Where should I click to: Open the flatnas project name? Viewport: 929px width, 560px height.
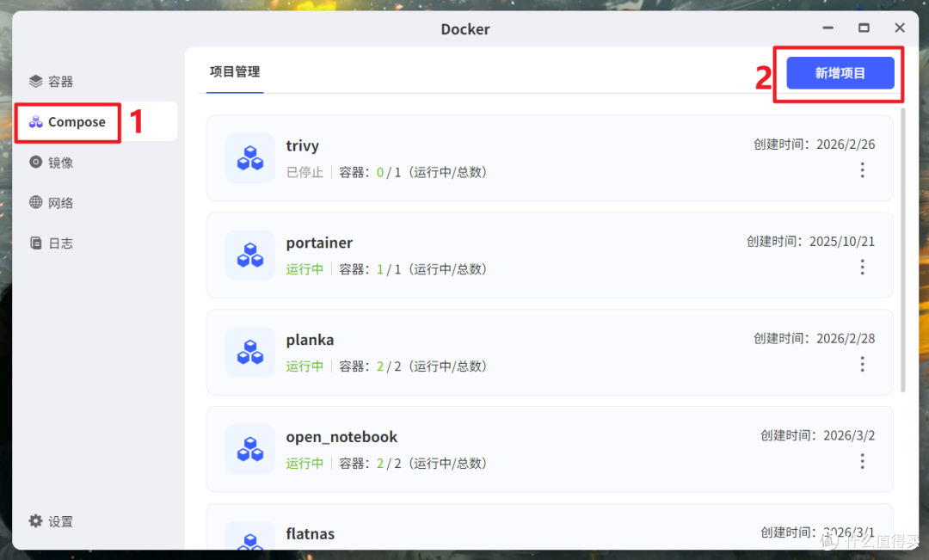pyautogui.click(x=310, y=534)
